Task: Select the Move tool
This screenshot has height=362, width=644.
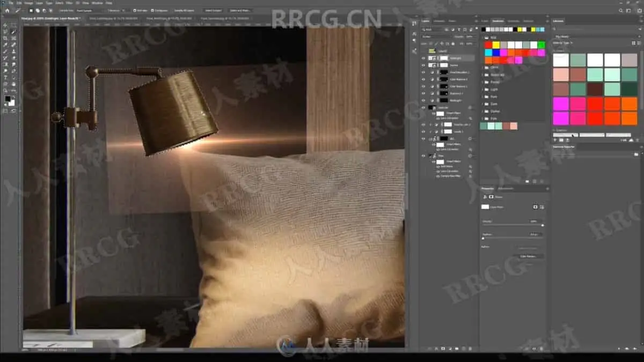Action: coord(5,25)
